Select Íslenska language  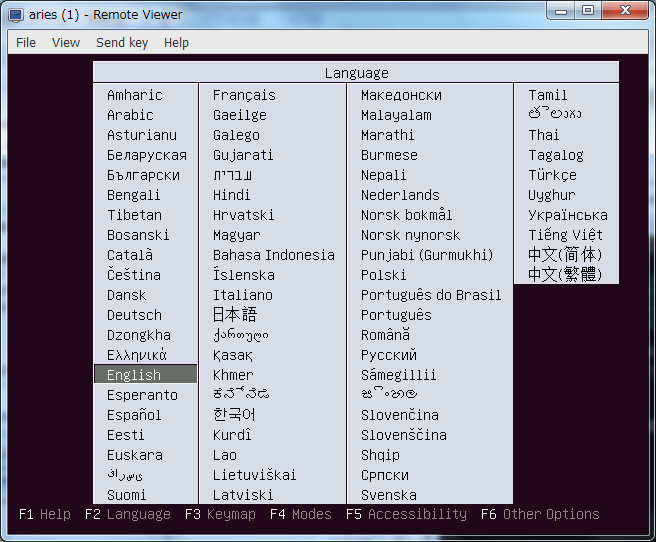tap(243, 275)
